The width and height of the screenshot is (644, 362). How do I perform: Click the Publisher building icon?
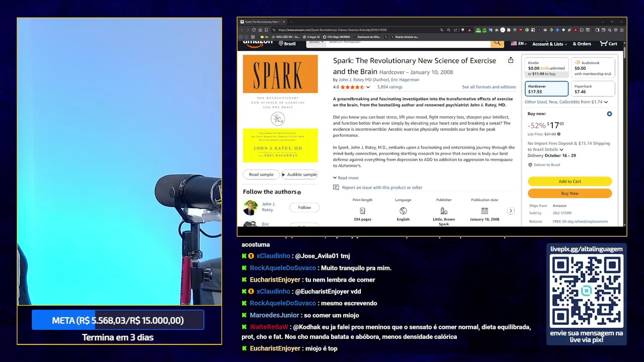[x=444, y=211]
